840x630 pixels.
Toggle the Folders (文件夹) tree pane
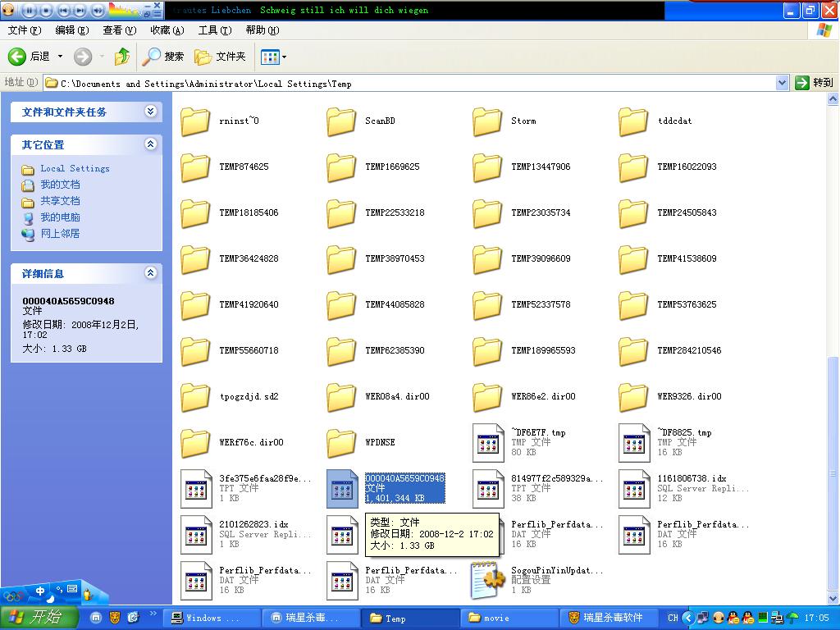coord(221,57)
